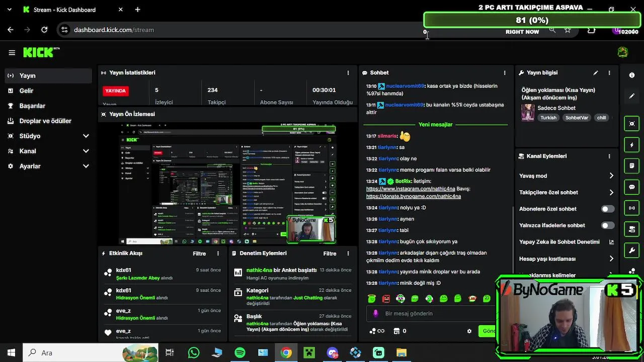Select Başarılar in the sidebar
The width and height of the screenshot is (644, 362).
[x=49, y=106]
